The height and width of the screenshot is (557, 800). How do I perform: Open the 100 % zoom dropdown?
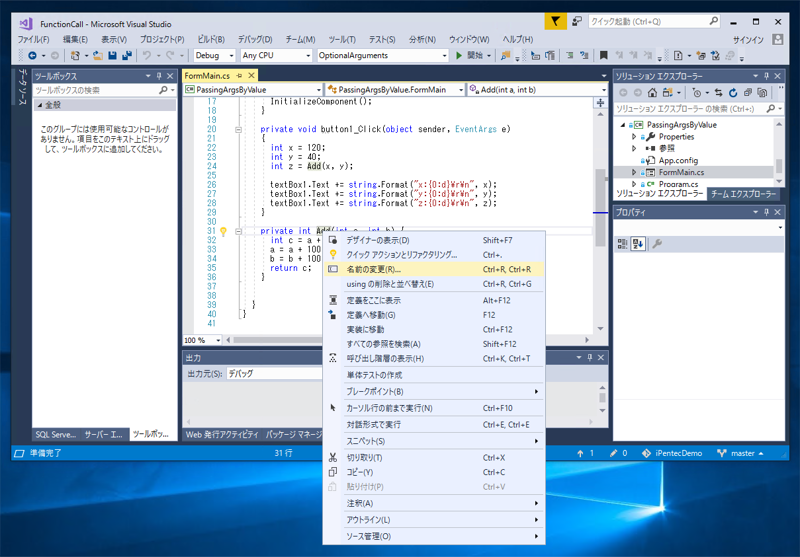pyautogui.click(x=202, y=340)
